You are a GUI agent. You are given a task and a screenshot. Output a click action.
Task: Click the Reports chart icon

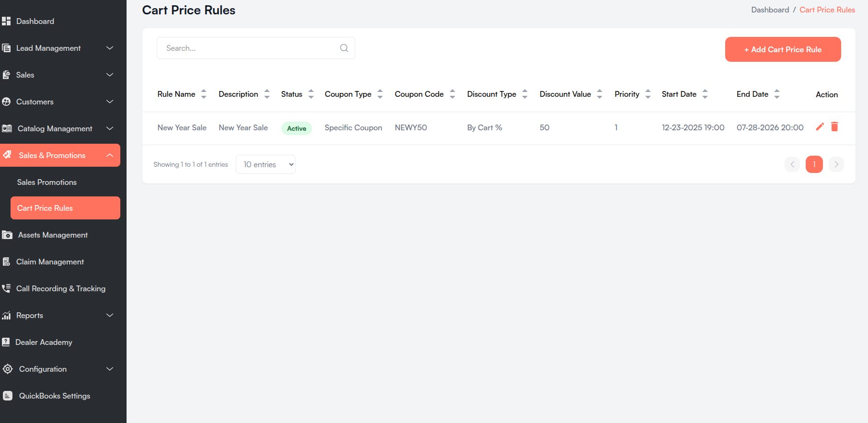(x=6, y=315)
